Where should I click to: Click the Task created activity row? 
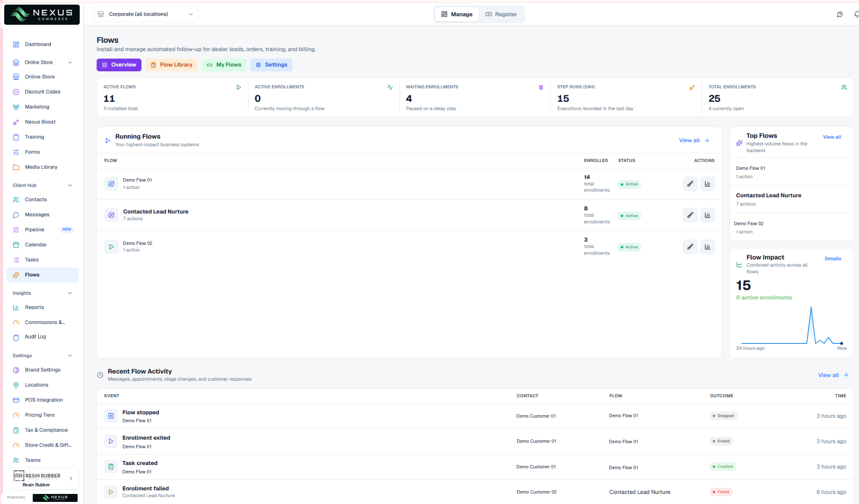pyautogui.click(x=475, y=467)
